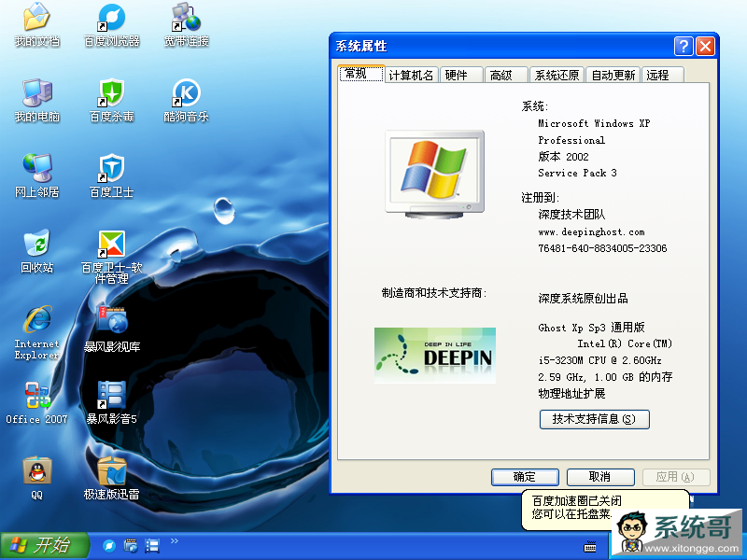747x560 pixels.
Task: Open 酷狗音乐 music player icon
Action: coord(186,100)
